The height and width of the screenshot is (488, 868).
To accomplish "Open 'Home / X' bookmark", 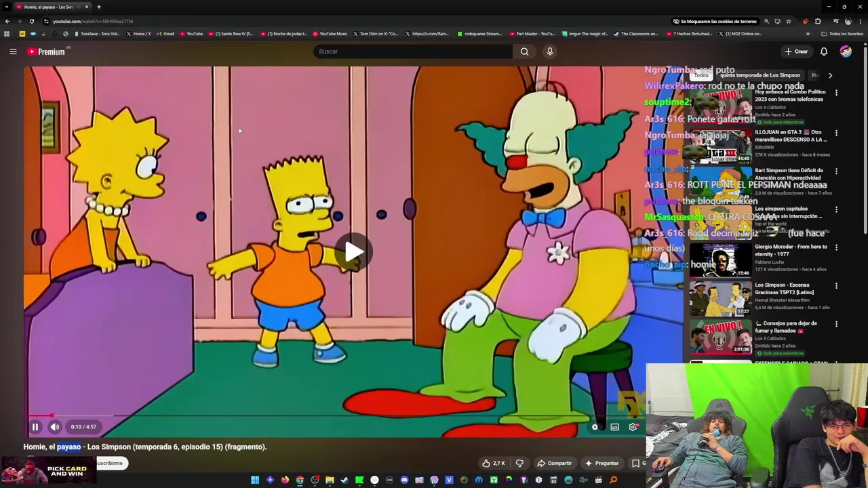I will (x=138, y=34).
